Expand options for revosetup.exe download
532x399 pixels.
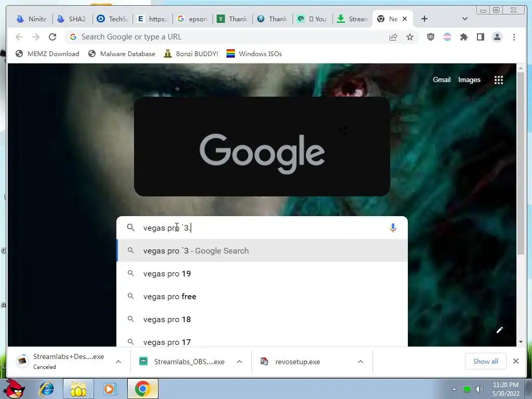click(x=361, y=362)
